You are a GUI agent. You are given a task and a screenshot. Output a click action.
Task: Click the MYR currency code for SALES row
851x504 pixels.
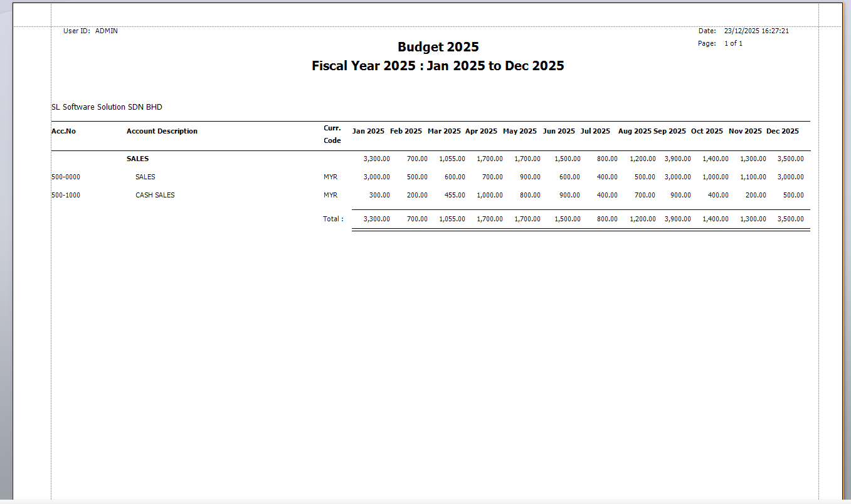(330, 177)
